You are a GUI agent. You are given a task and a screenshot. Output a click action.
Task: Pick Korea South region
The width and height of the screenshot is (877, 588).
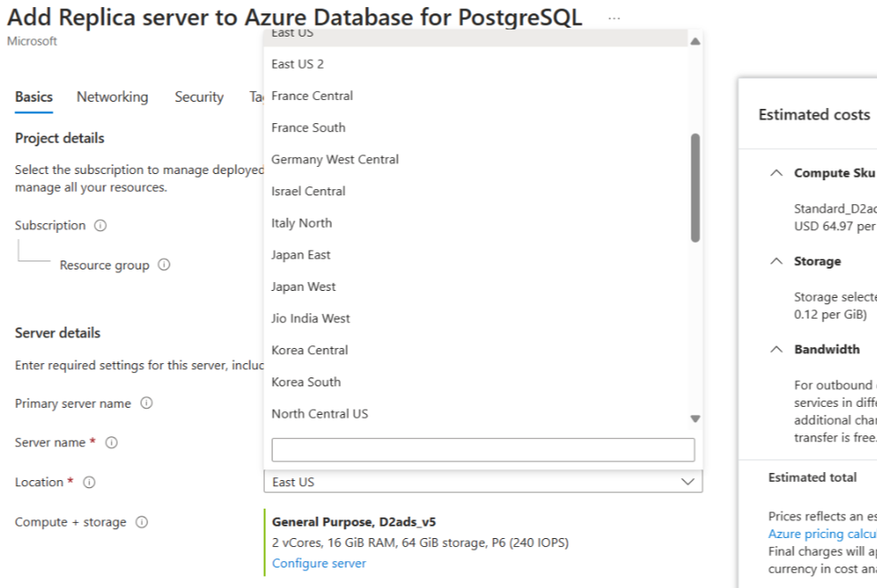[x=476, y=382]
